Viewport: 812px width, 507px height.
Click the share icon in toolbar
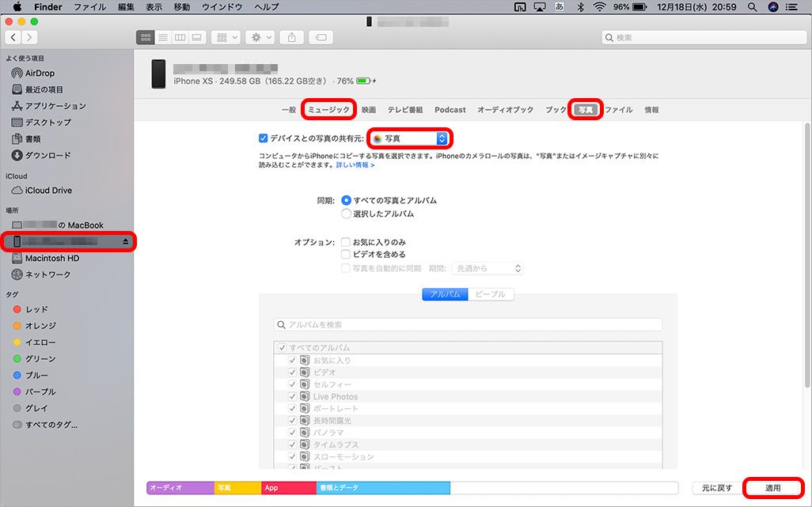[292, 37]
